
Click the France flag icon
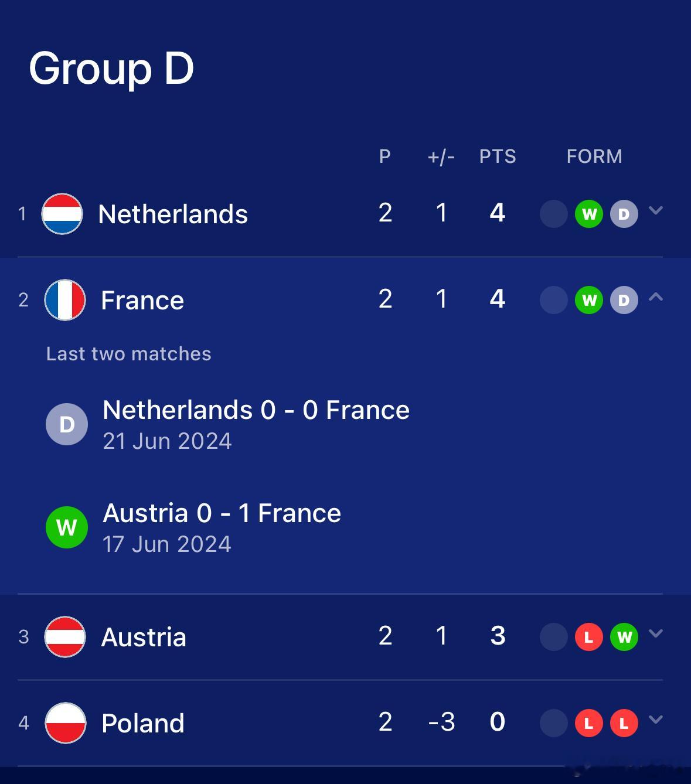(65, 300)
